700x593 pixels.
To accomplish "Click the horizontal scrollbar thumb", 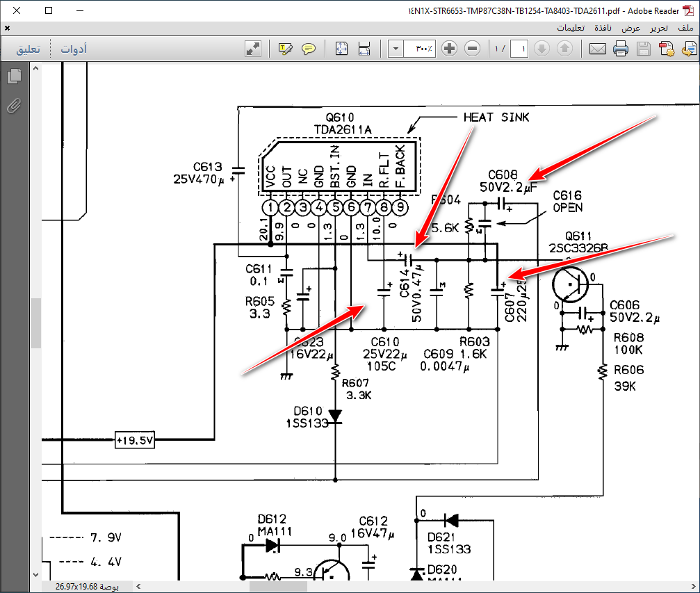I will point(278,586).
